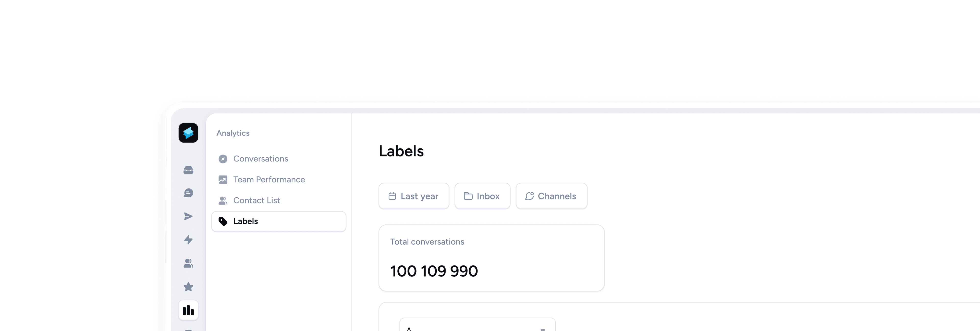
Task: Open the Team Performance section
Action: 269,180
